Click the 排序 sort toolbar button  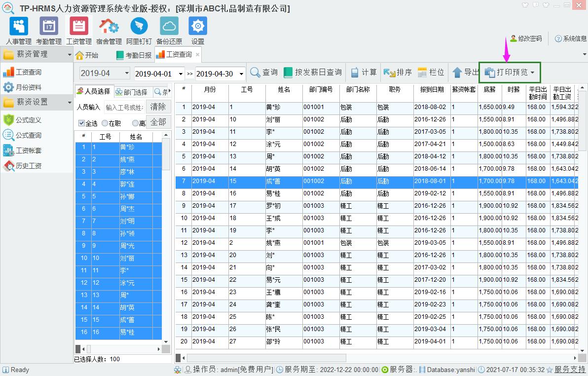click(398, 73)
